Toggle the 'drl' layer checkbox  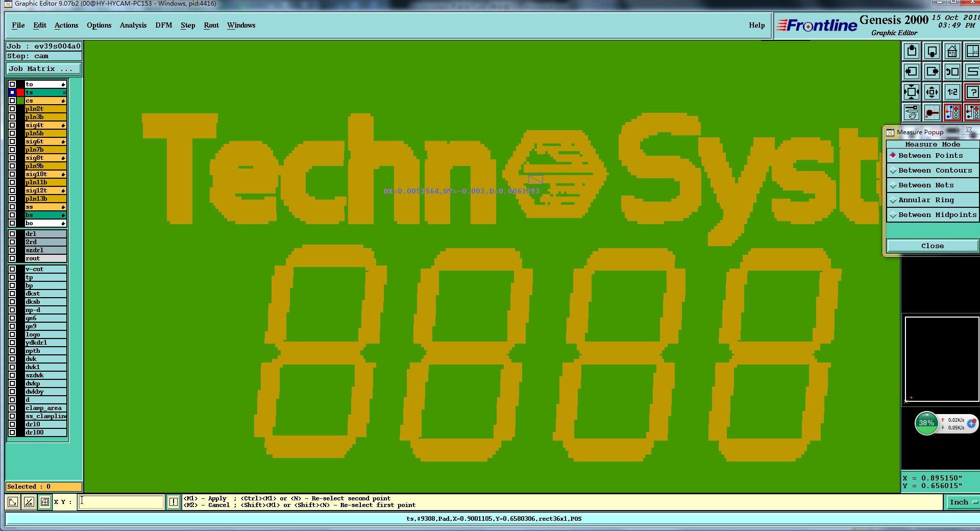[x=12, y=234]
